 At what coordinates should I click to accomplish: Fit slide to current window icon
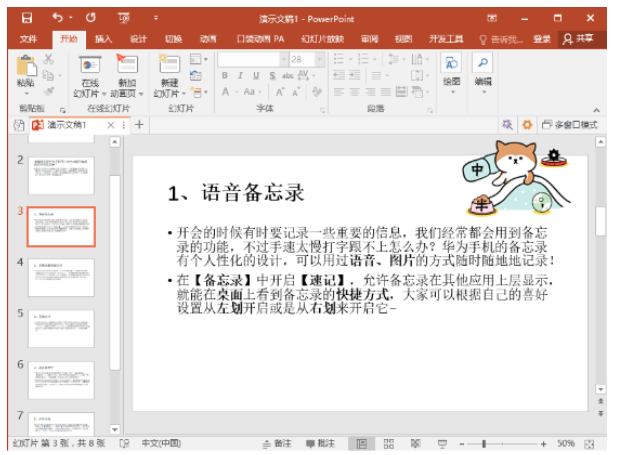(x=589, y=444)
